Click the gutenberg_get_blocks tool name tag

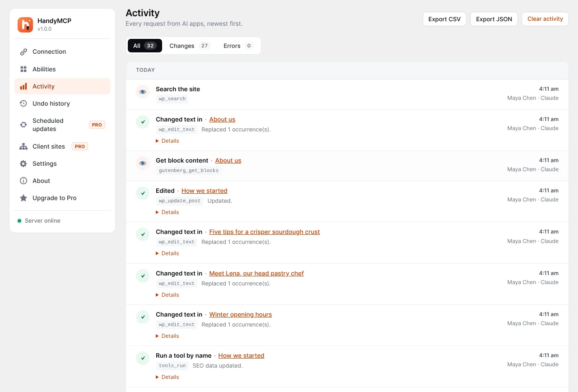tap(189, 171)
